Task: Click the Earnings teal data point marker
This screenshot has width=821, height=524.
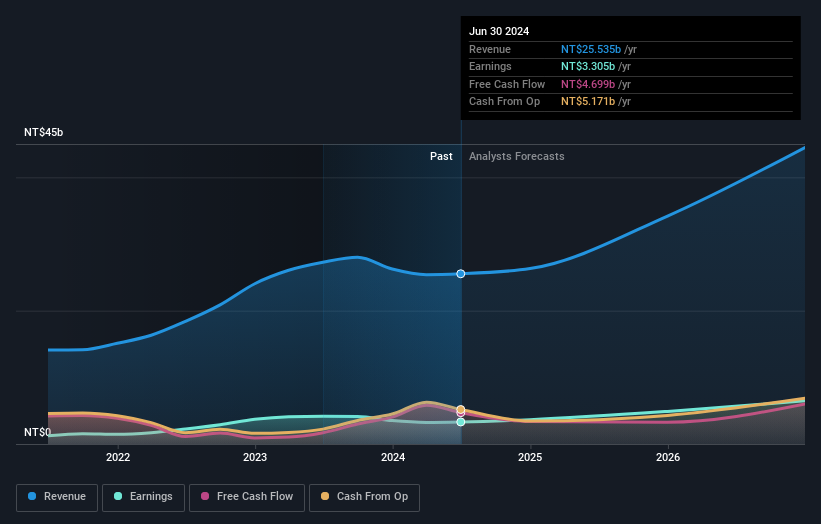Action: click(x=461, y=422)
